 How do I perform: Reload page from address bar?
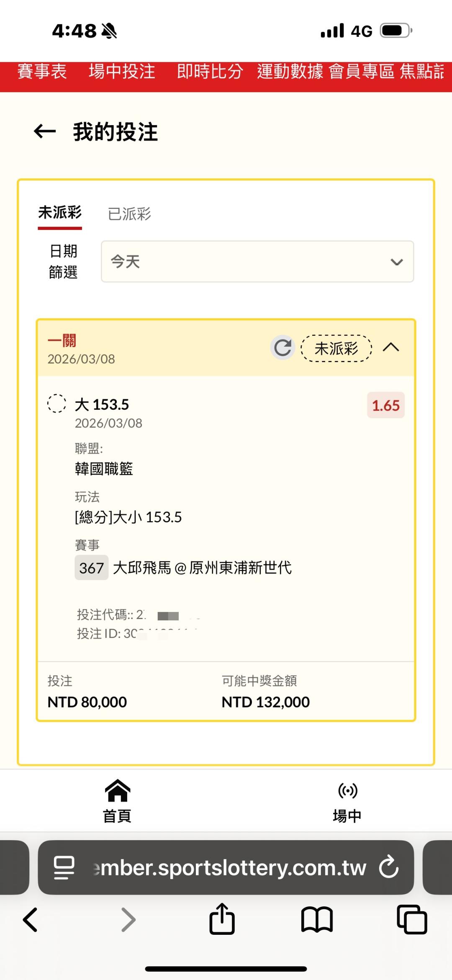click(389, 867)
